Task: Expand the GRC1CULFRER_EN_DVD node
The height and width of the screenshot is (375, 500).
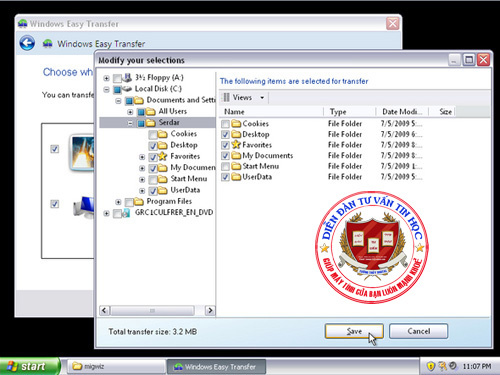Action: click(x=106, y=213)
